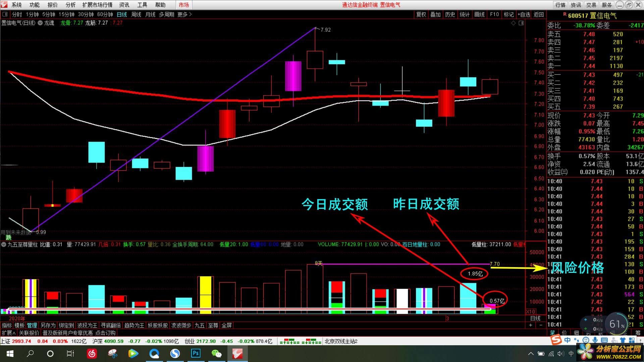The height and width of the screenshot is (362, 644).
Task: Toggle Sogou punctuation mode button
Action: (577, 341)
